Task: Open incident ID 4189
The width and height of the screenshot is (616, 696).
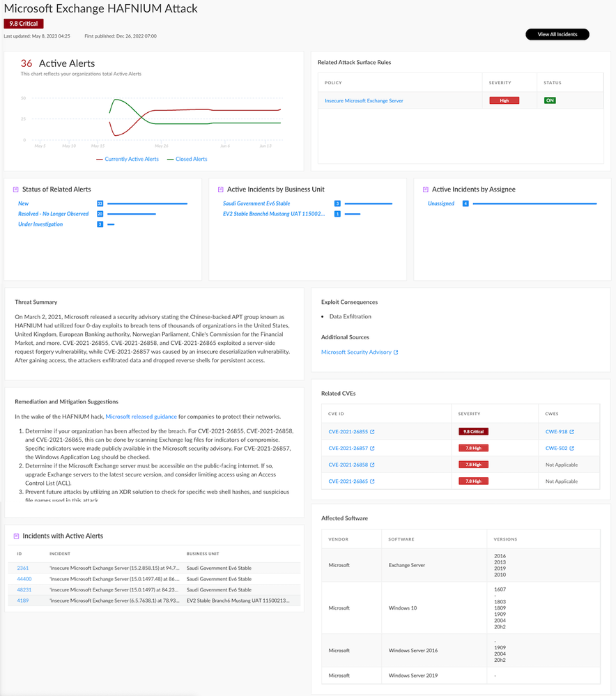Action: click(x=23, y=601)
